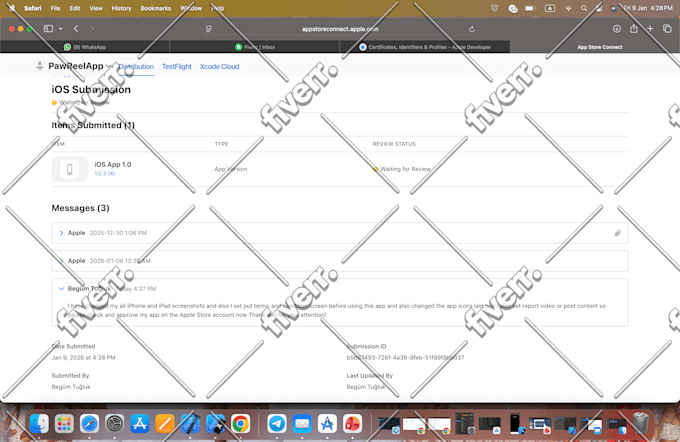Click the Waiting for Review status cell

(402, 169)
